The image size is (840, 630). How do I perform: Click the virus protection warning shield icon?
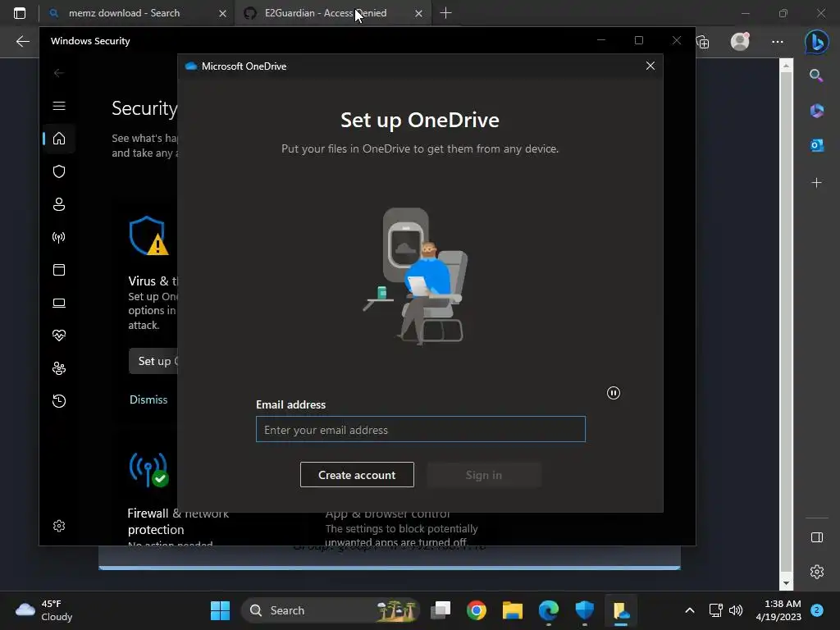pos(148,235)
